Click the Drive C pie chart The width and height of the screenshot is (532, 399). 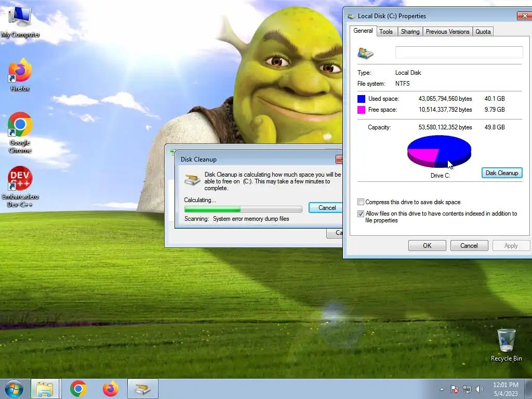point(439,151)
